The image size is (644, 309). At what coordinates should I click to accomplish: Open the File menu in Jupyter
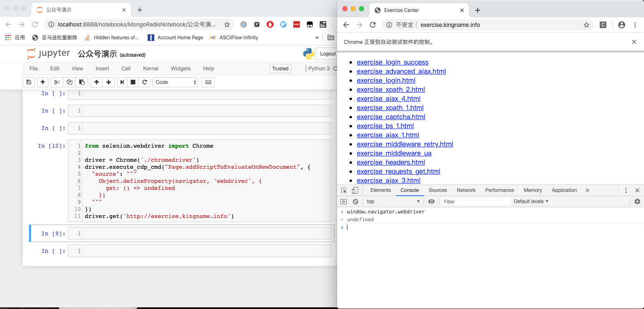(34, 69)
